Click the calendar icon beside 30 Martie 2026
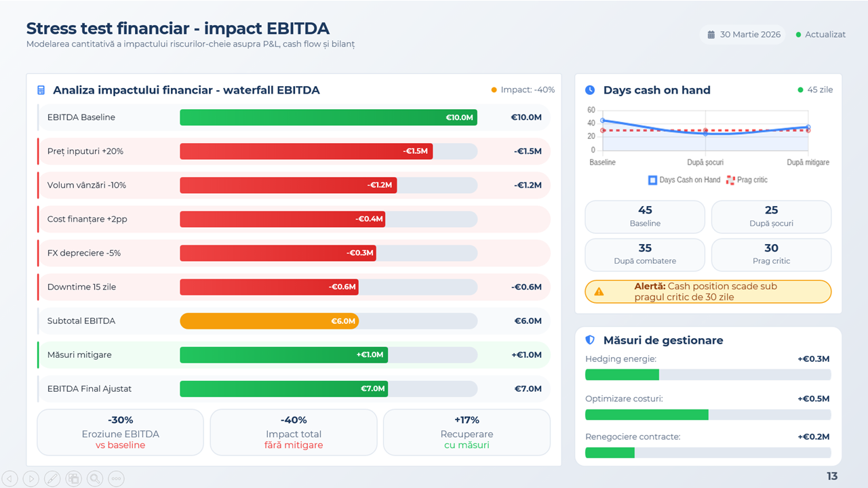The width and height of the screenshot is (868, 488). click(x=711, y=35)
